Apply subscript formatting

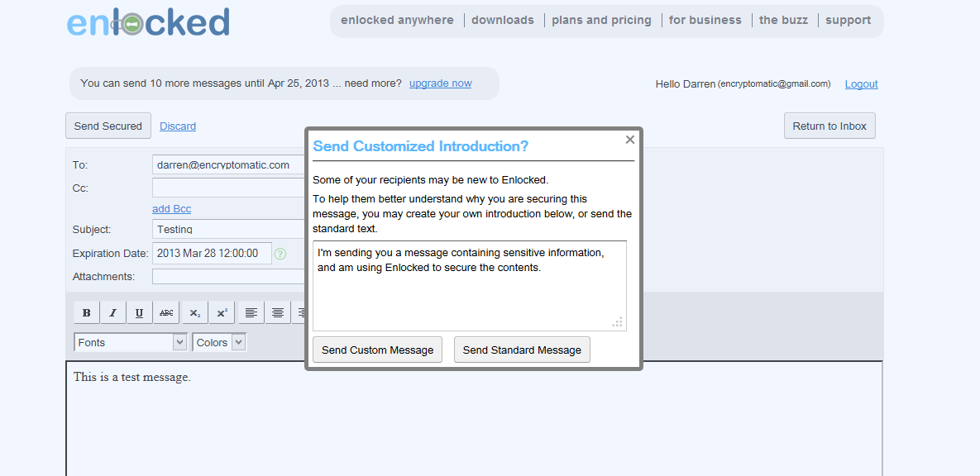pyautogui.click(x=195, y=313)
